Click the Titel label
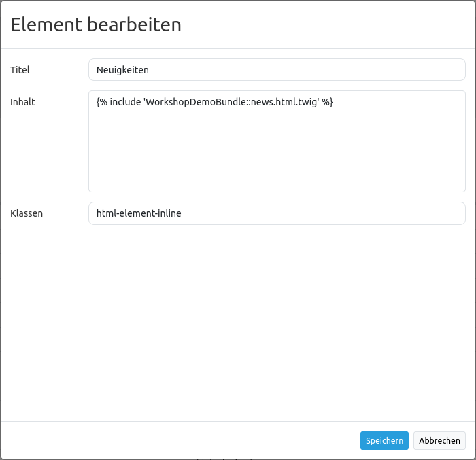Viewport: 476px width, 460px height. click(20, 69)
